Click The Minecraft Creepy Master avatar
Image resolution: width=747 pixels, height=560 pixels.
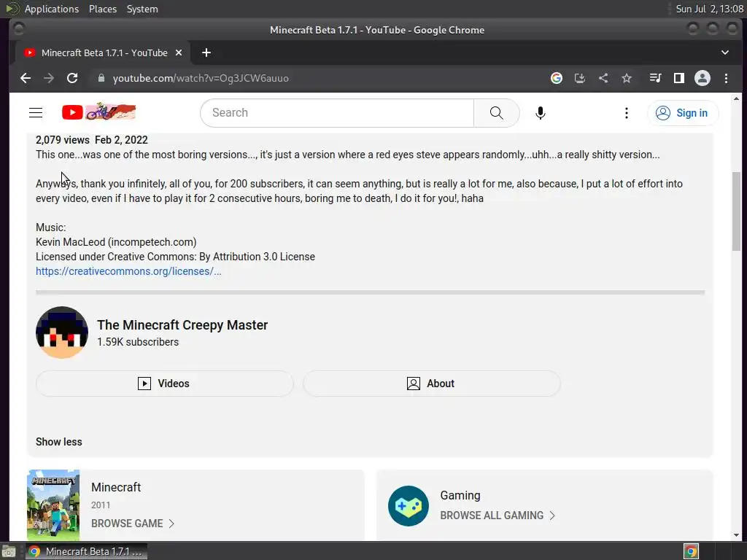62,332
